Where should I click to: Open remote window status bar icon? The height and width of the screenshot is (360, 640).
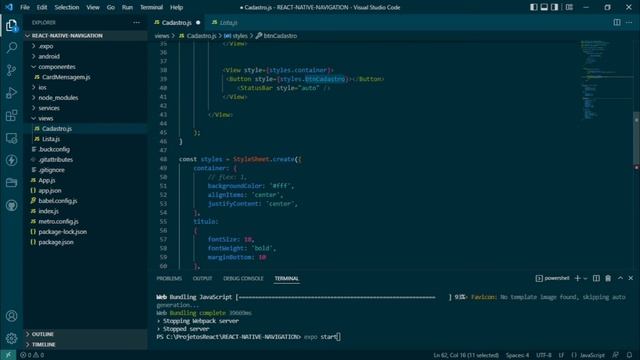pyautogui.click(x=8, y=355)
